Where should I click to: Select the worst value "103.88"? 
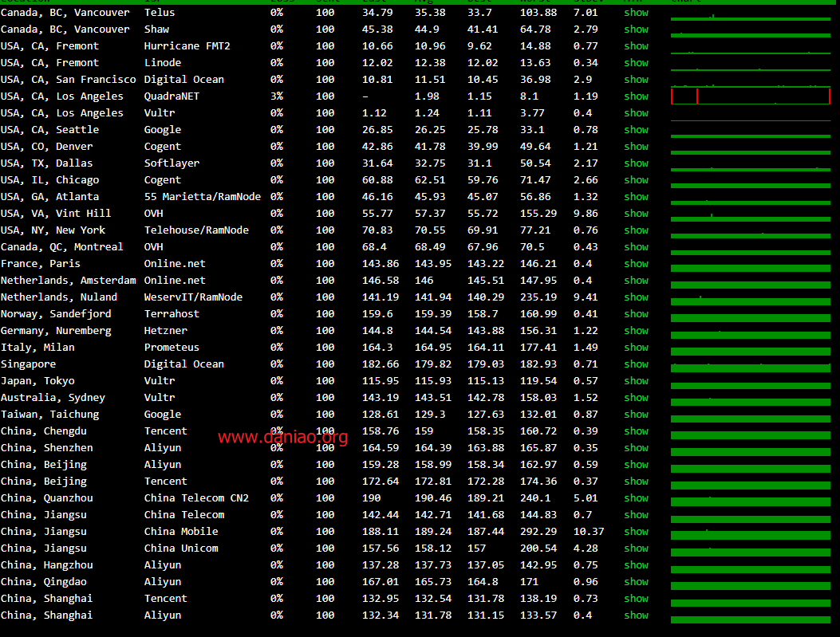[538, 12]
